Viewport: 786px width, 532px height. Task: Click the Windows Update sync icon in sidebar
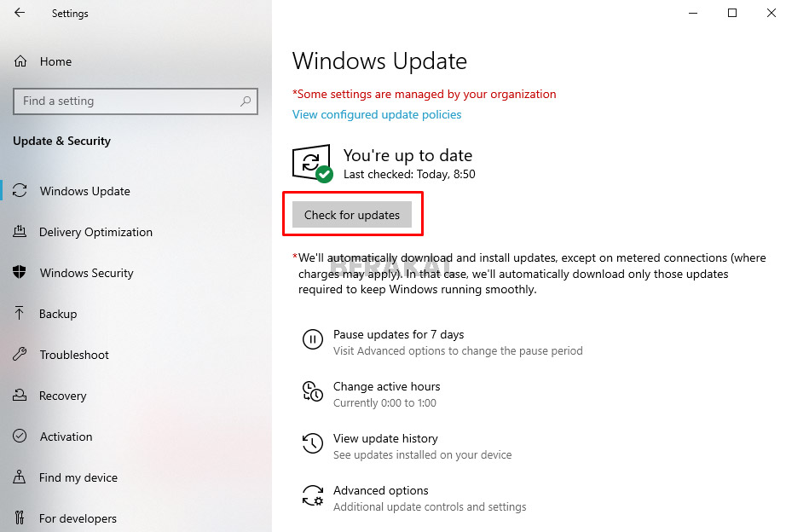coord(20,190)
